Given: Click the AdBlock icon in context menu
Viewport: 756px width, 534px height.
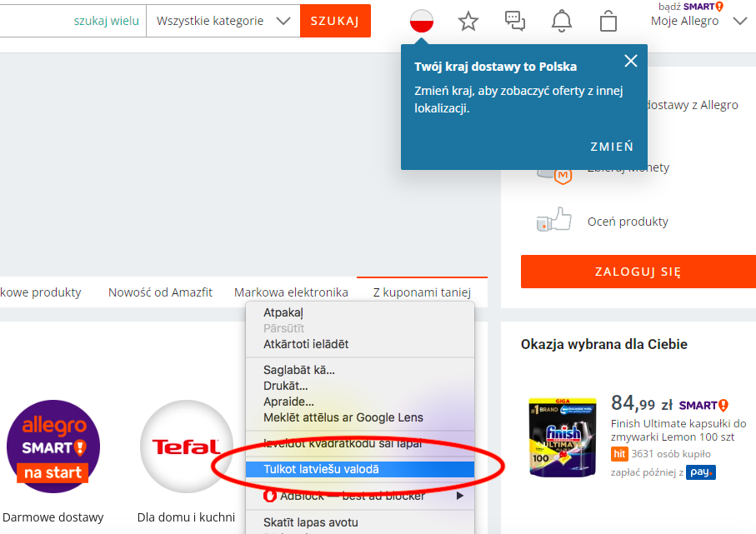Looking at the screenshot, I should (x=269, y=496).
